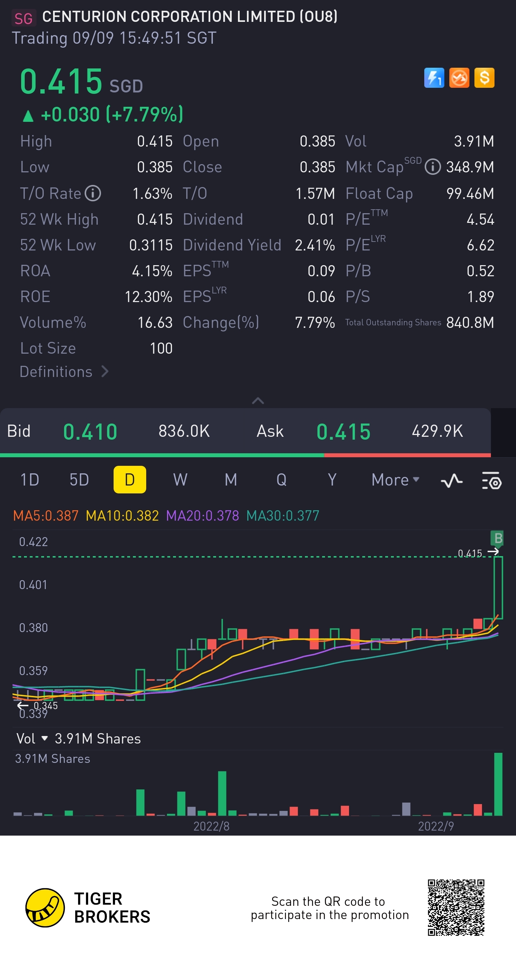Viewport: 516px width, 980px height.
Task: Tap the Dividend Yield value 2.41%
Action: (315, 245)
